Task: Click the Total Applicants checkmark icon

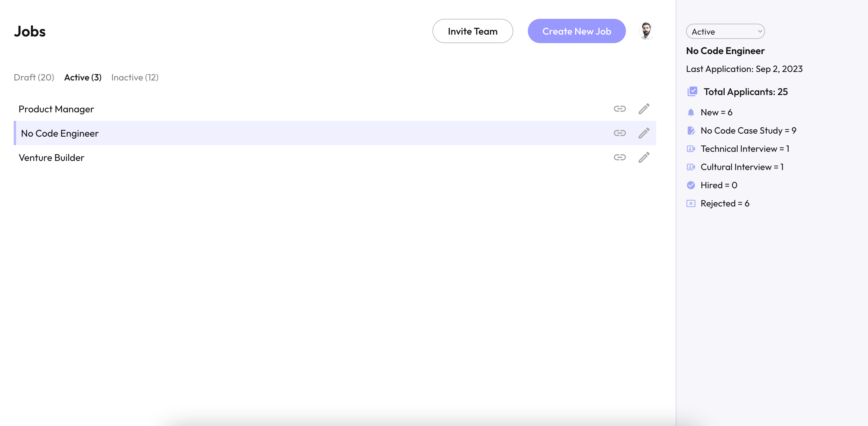Action: pyautogui.click(x=692, y=92)
